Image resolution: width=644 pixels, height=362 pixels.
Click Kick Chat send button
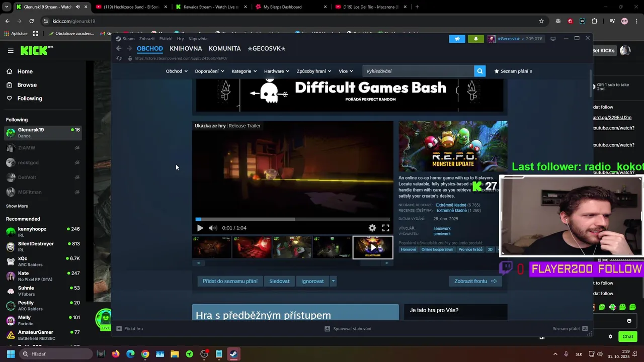click(628, 336)
